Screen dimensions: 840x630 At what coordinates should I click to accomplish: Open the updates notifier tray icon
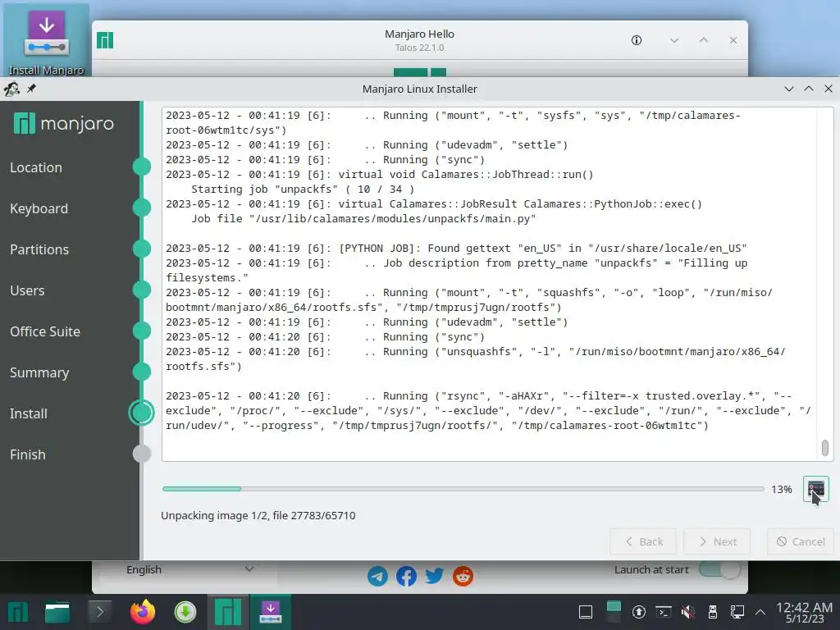[x=638, y=612]
